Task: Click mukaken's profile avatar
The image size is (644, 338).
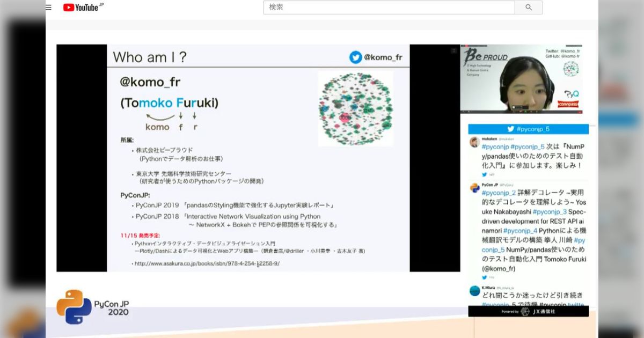Action: pyautogui.click(x=473, y=141)
